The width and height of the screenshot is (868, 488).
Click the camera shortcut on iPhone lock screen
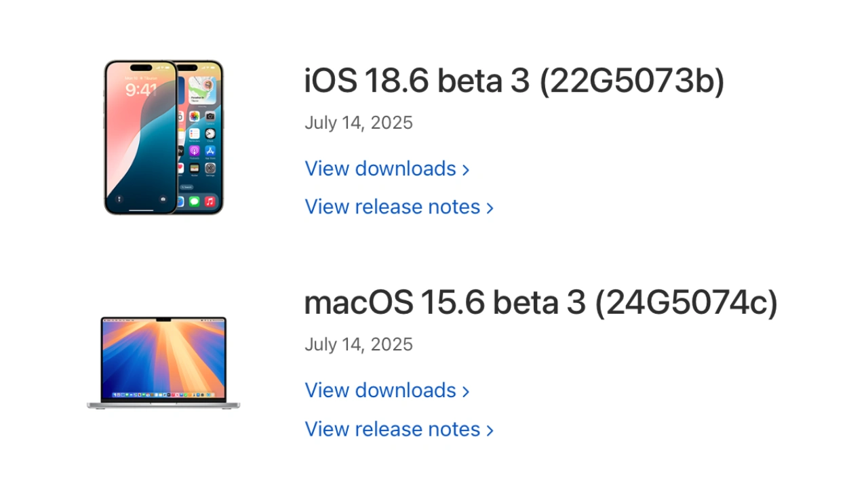(x=161, y=199)
